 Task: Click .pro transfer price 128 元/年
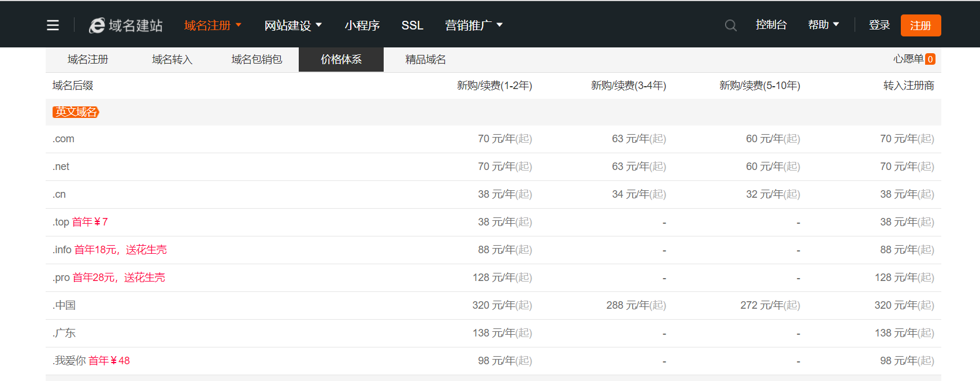pyautogui.click(x=904, y=278)
